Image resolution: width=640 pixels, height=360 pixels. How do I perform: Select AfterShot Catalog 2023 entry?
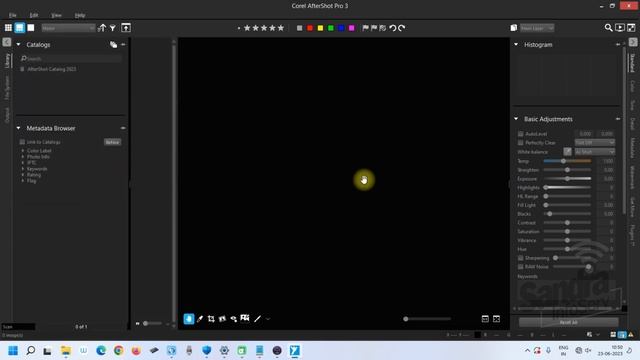[x=51, y=69]
